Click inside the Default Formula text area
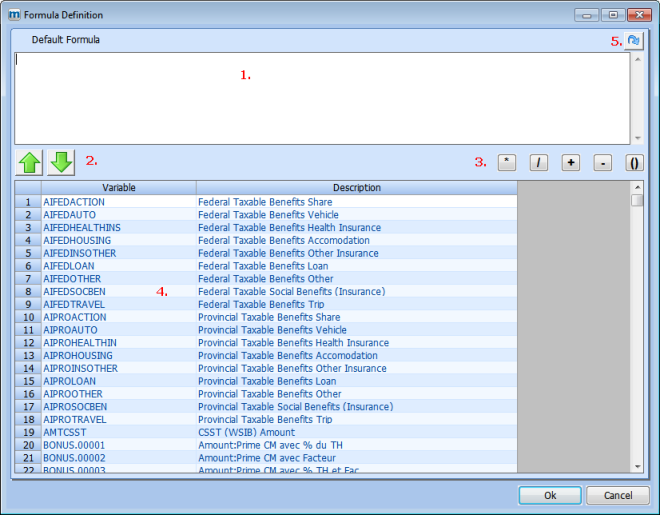Image resolution: width=660 pixels, height=515 pixels. coord(322,98)
